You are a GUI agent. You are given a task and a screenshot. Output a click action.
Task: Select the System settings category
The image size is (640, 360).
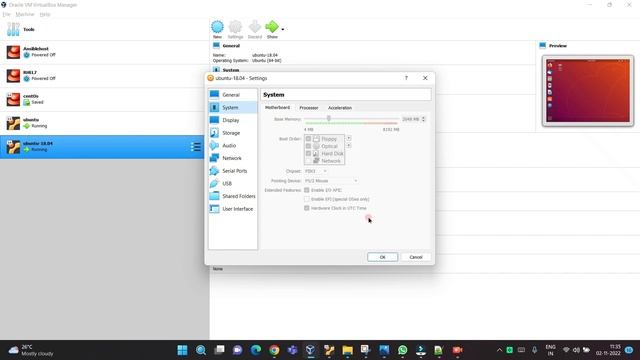coord(233,107)
